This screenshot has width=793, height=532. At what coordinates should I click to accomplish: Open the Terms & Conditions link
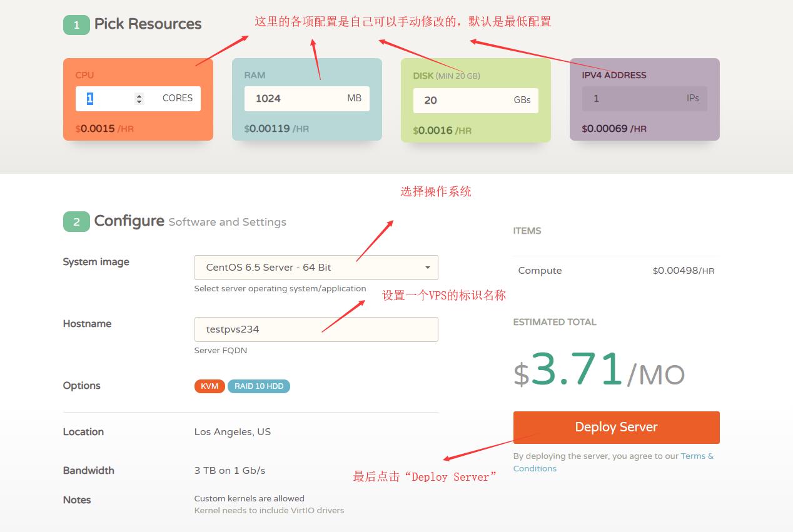tap(697, 456)
